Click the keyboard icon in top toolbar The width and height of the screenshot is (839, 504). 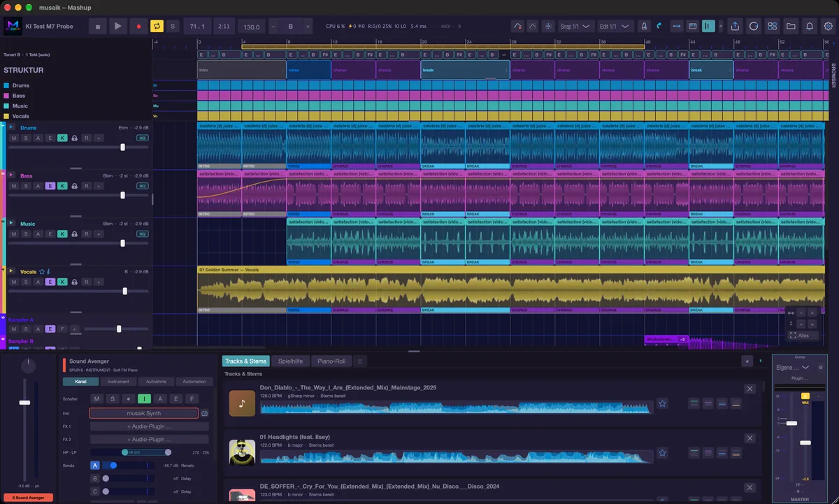click(x=692, y=27)
